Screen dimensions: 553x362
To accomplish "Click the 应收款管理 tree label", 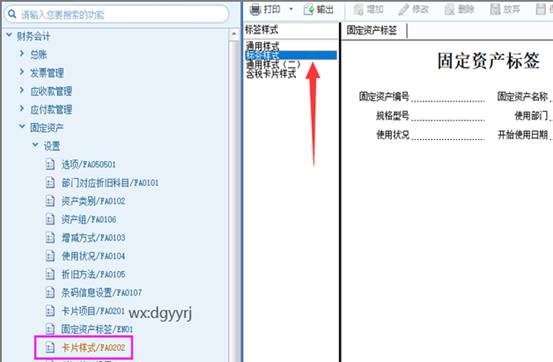I will (51, 91).
